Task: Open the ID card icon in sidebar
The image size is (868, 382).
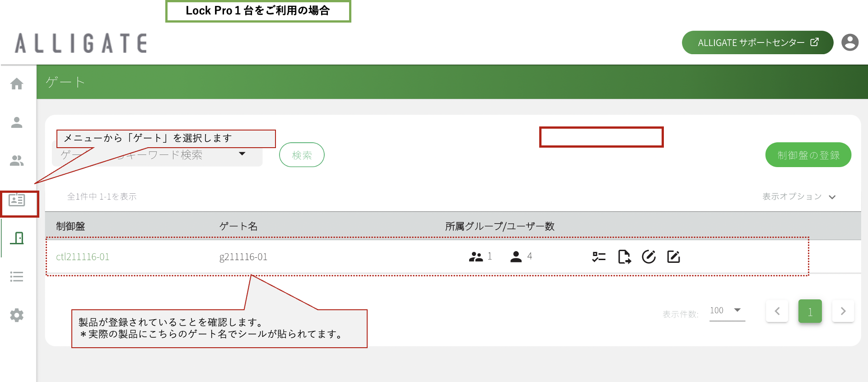Action: (17, 200)
